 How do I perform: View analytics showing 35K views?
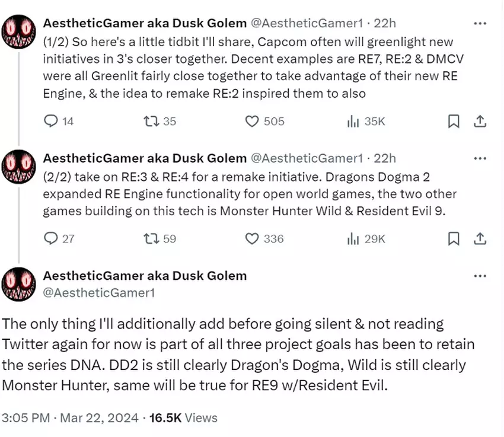[353, 122]
